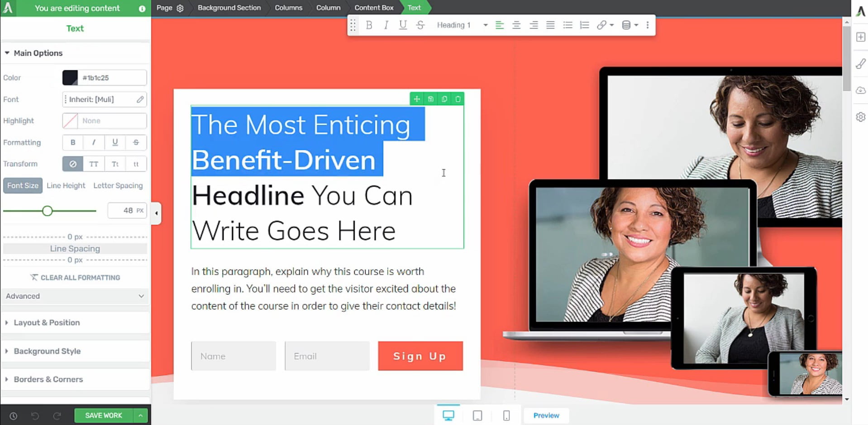Edit the font with pencil icon

pos(140,99)
